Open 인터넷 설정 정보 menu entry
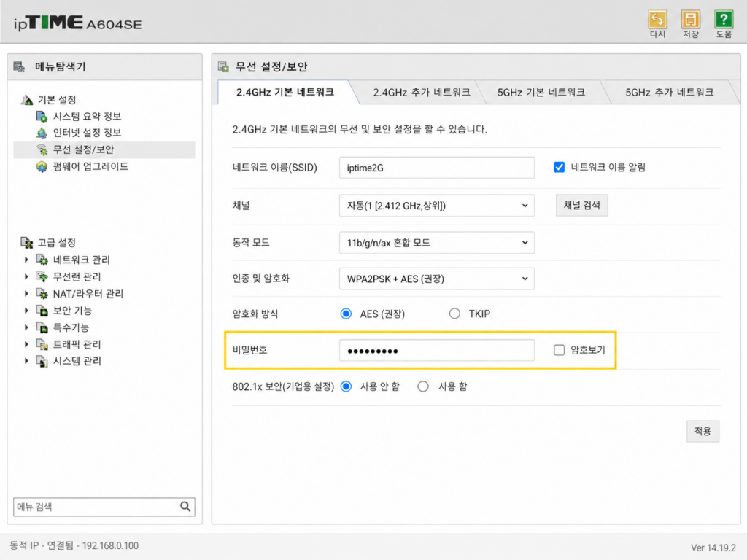 tap(88, 133)
